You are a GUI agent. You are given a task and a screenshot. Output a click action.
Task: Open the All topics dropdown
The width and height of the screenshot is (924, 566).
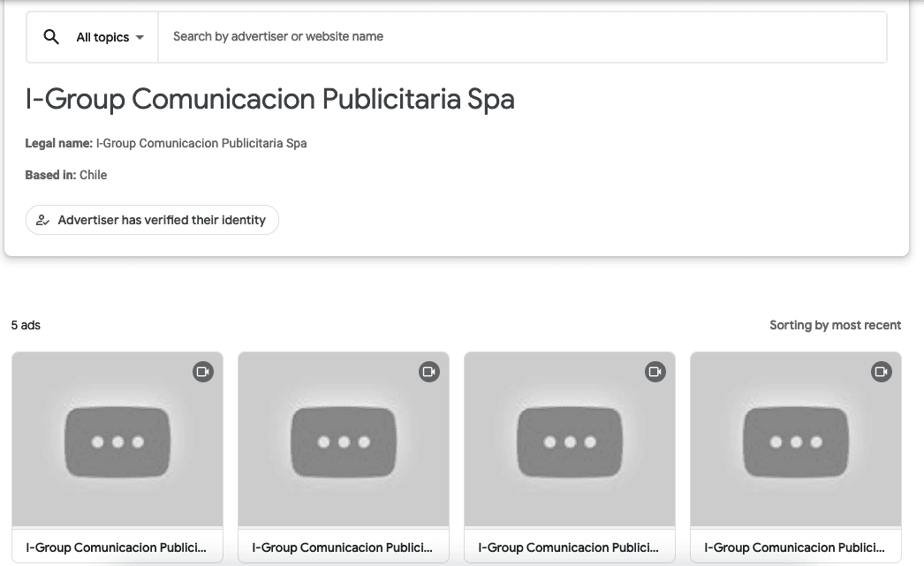[x=110, y=37]
